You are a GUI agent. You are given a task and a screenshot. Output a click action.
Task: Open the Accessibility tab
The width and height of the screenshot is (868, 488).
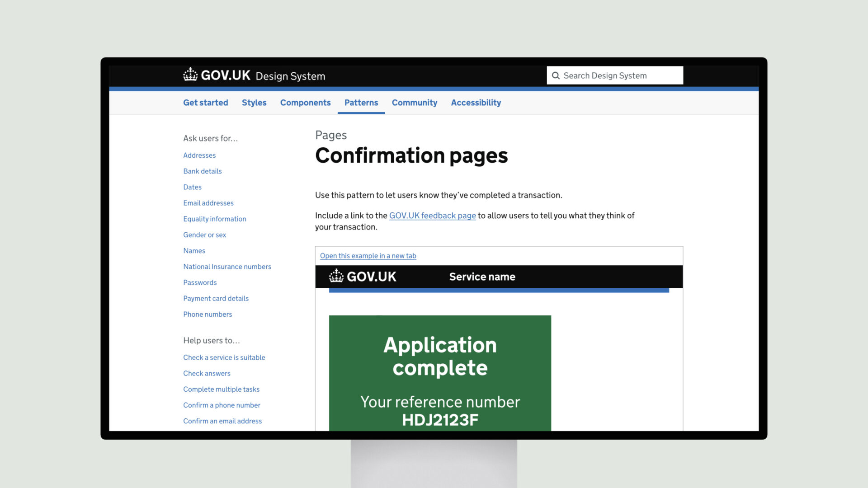coord(476,103)
